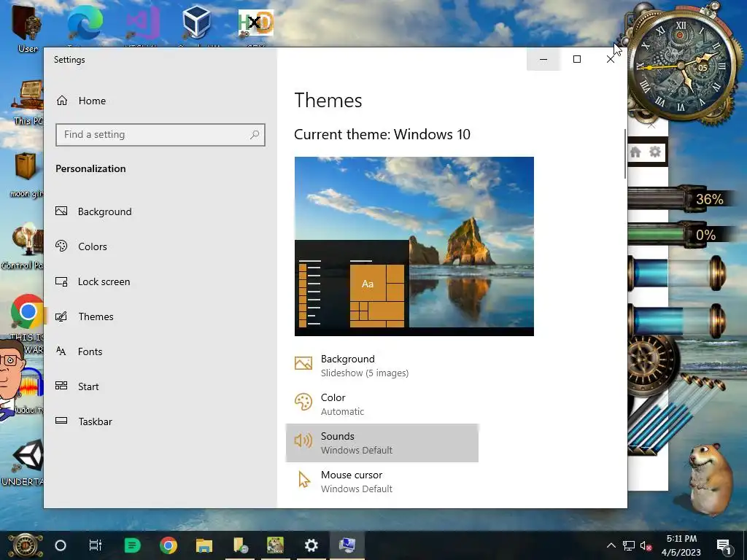Screen dimensions: 747x560
Task: Click the Windows 10 theme preview image
Action: click(414, 246)
